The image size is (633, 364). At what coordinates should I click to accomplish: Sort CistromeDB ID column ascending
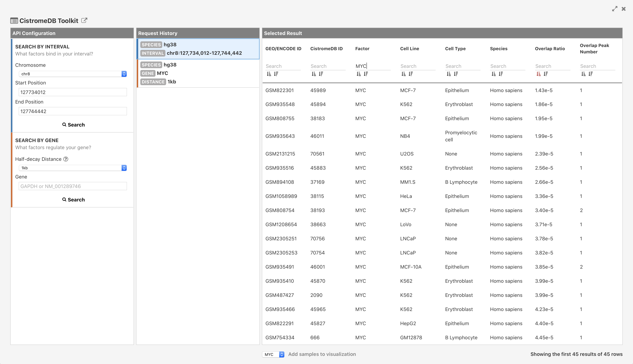314,74
